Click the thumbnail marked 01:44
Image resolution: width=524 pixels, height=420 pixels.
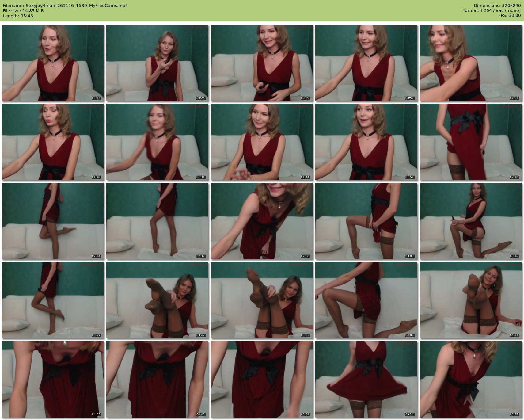click(x=261, y=142)
